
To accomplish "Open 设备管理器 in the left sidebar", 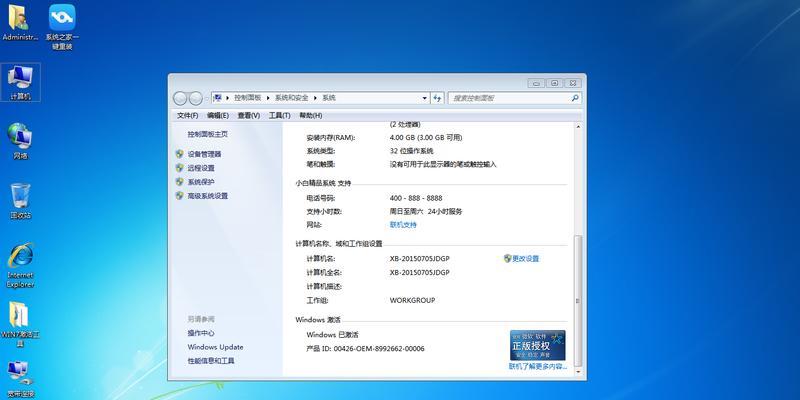I will coord(204,154).
